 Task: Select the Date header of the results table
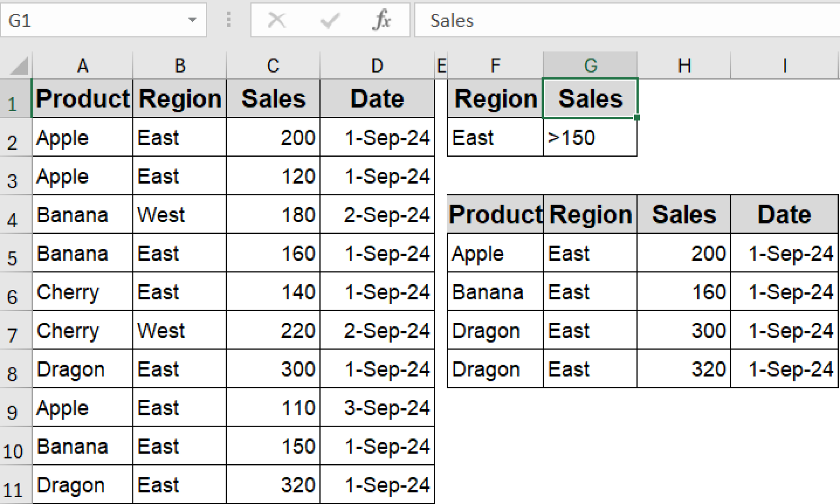[784, 214]
